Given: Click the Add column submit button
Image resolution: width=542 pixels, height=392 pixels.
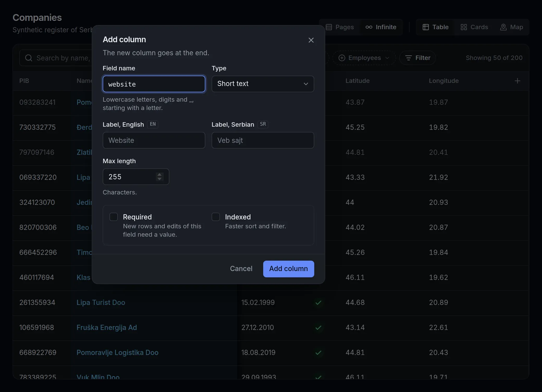Looking at the screenshot, I should 288,269.
